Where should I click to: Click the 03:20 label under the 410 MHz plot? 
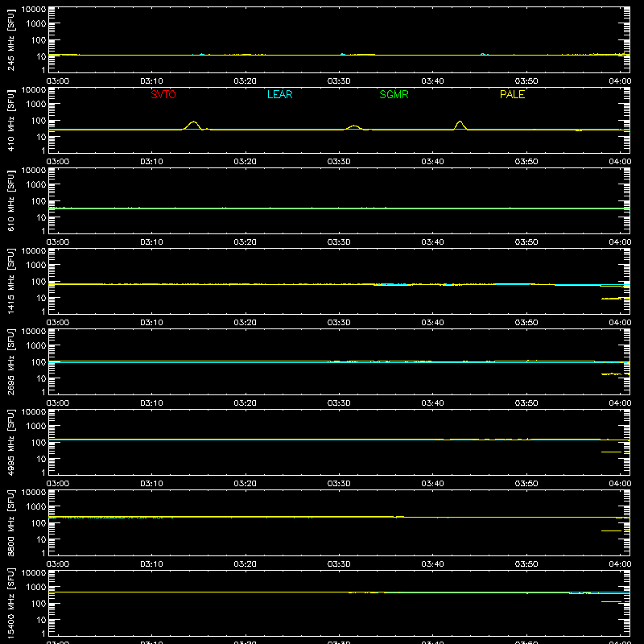(246, 162)
